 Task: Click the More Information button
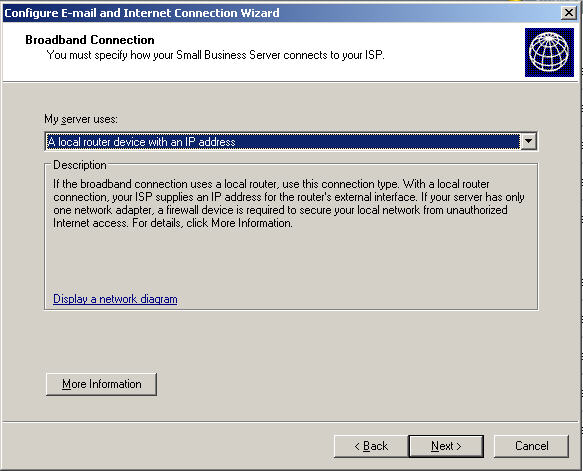[x=102, y=384]
